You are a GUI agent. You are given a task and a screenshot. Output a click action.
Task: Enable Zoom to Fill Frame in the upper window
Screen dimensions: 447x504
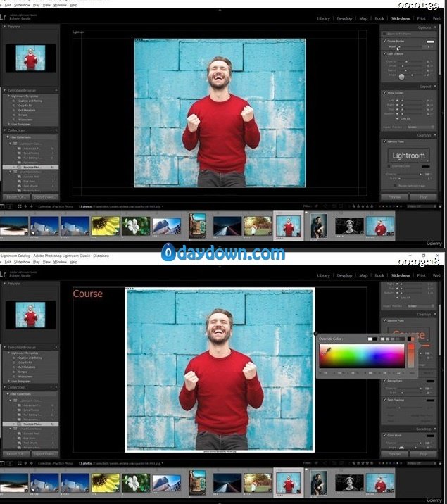[x=384, y=34]
